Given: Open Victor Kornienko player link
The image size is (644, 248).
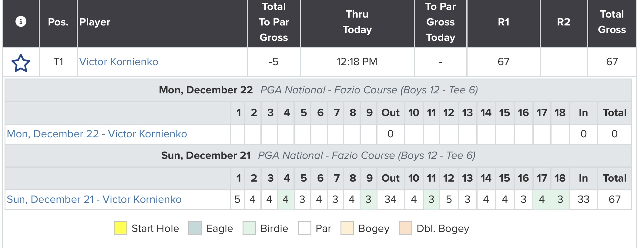Looking at the screenshot, I should coord(119,62).
